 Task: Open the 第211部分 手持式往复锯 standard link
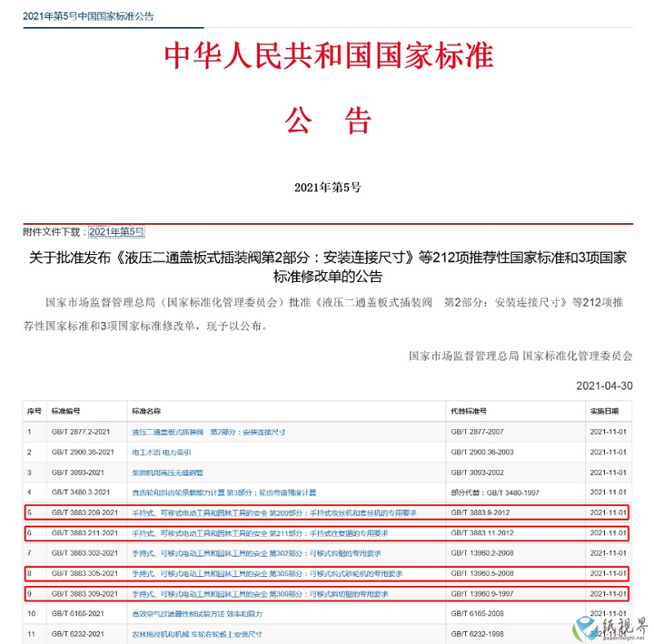pyautogui.click(x=260, y=533)
